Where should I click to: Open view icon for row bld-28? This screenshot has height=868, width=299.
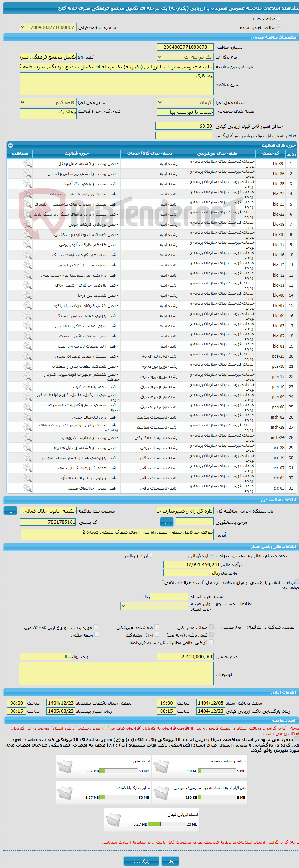coord(27,163)
